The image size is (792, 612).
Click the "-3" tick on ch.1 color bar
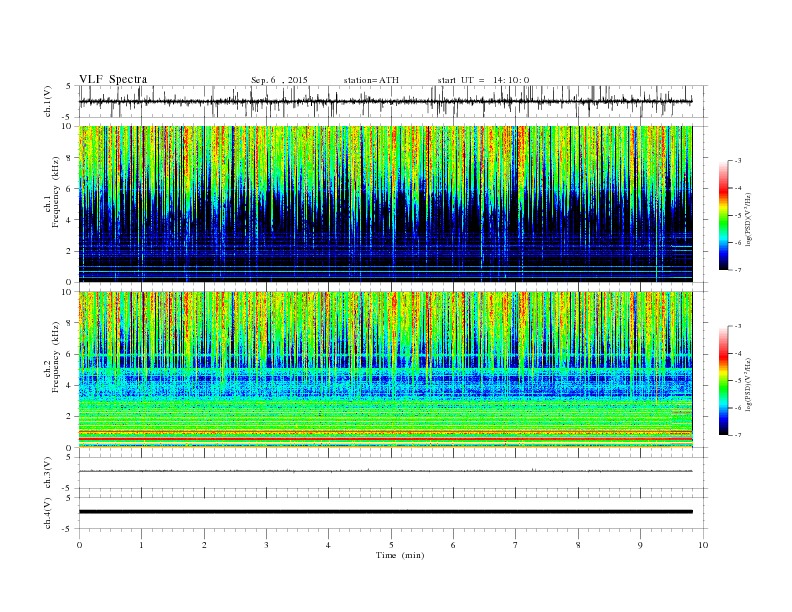(x=738, y=161)
